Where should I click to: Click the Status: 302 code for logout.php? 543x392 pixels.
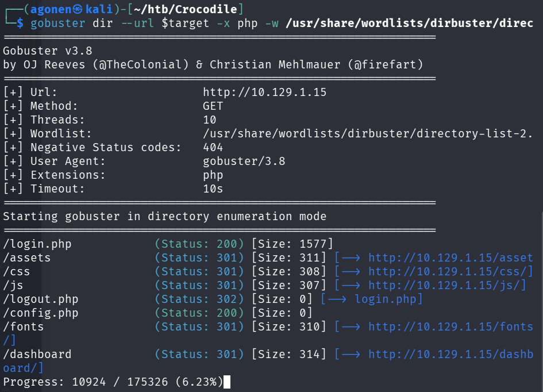[x=199, y=299]
